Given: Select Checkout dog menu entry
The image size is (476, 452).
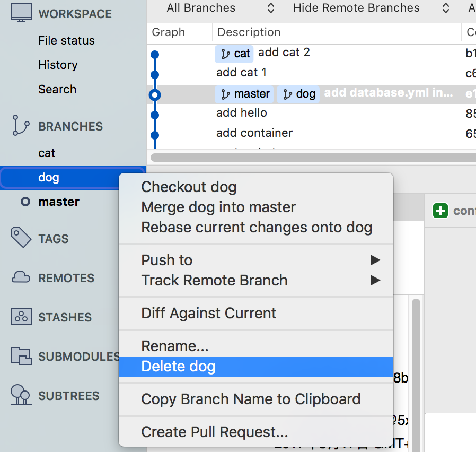Looking at the screenshot, I should point(189,187).
